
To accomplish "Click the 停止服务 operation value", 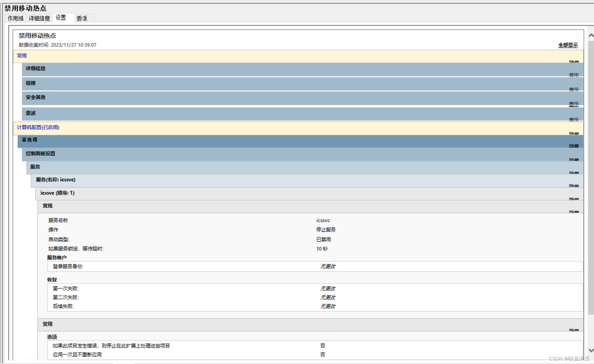I will point(326,229).
